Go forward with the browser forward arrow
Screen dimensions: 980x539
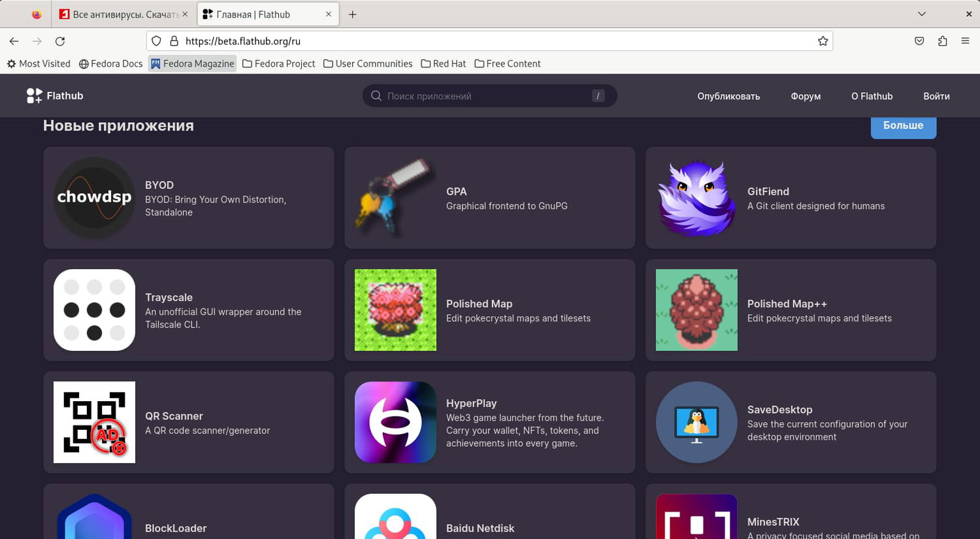(37, 41)
